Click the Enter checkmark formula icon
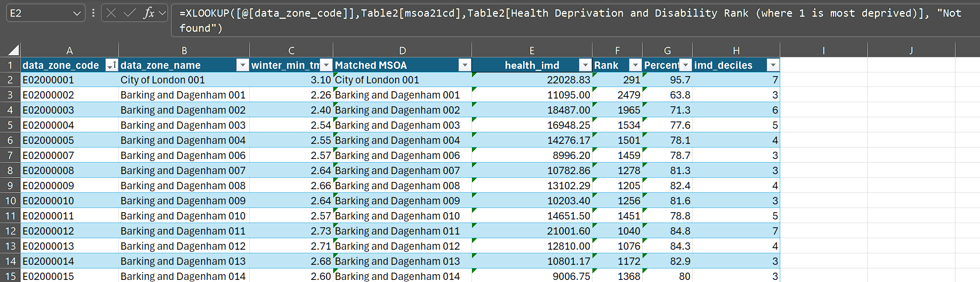The image size is (980, 282). tap(129, 13)
